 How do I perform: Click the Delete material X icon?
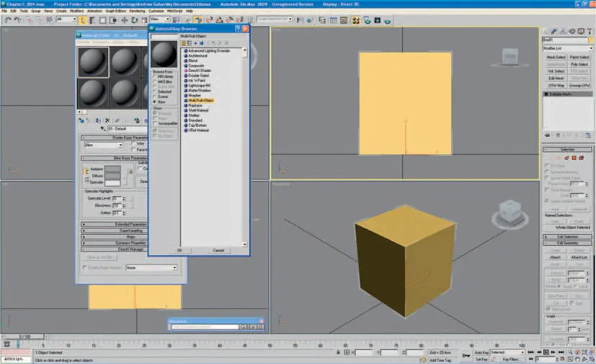click(107, 120)
